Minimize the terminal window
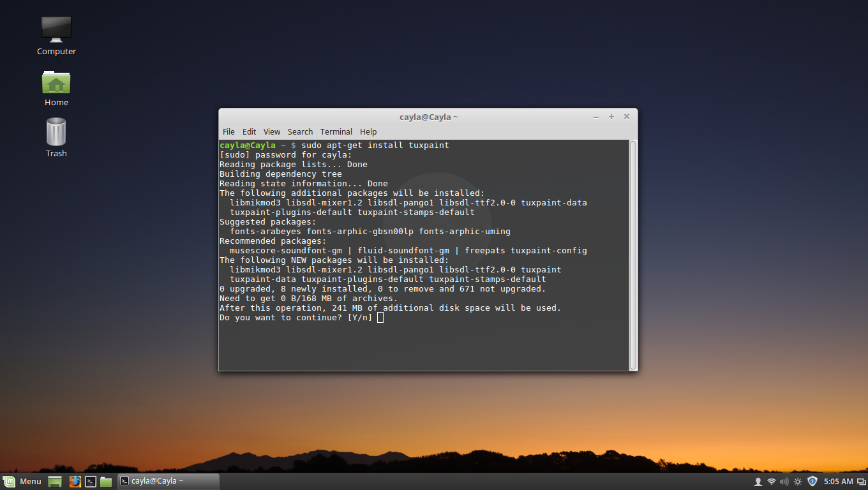The height and width of the screenshot is (490, 868). pyautogui.click(x=596, y=117)
